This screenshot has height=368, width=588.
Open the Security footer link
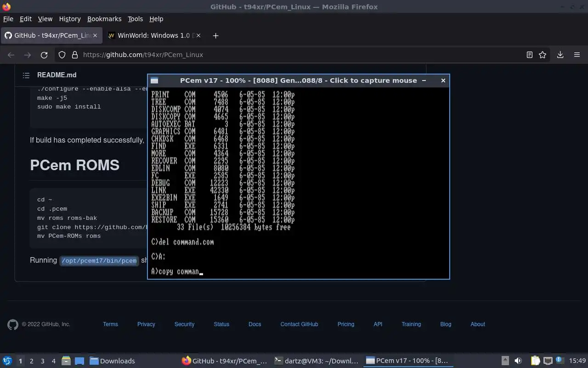point(184,324)
